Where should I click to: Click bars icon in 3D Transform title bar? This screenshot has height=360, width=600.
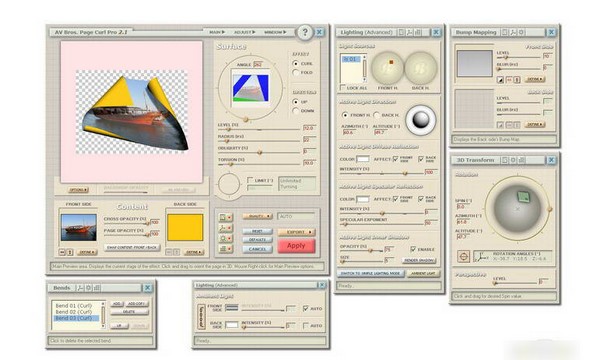coord(521,160)
